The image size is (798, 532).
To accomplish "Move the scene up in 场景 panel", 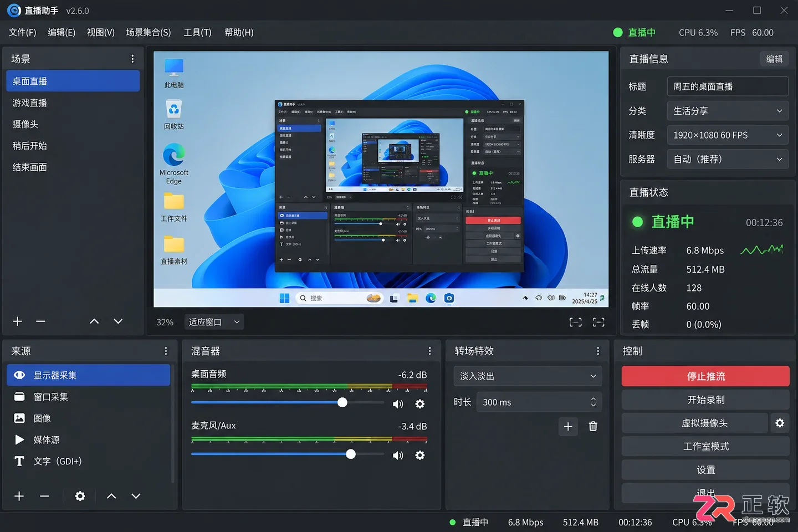I will point(94,321).
